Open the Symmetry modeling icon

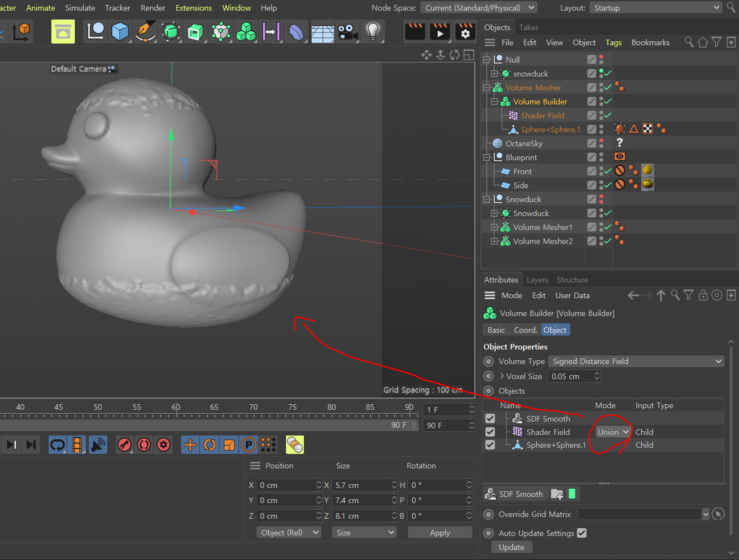(x=271, y=32)
